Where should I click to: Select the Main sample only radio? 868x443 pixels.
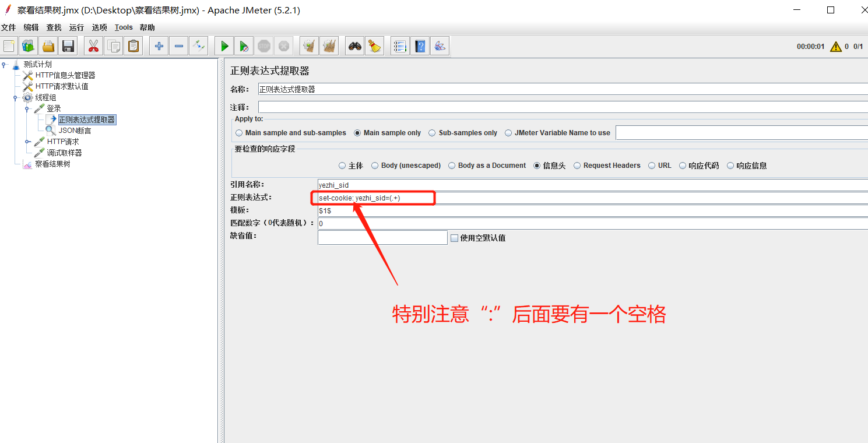pos(357,133)
